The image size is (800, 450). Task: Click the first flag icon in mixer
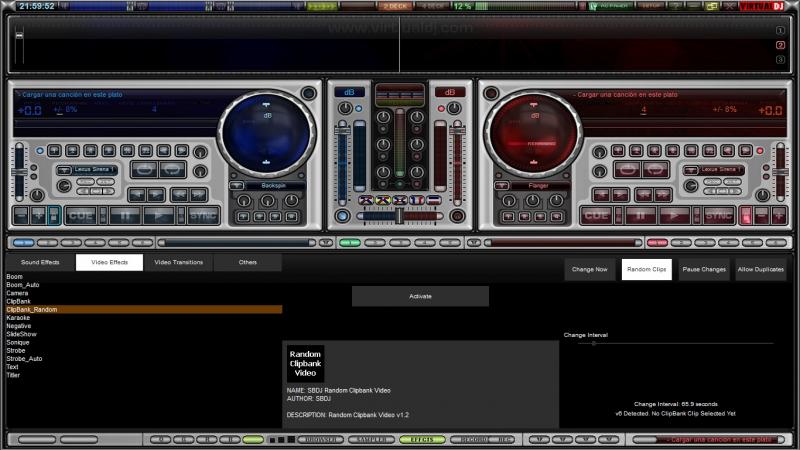click(366, 200)
